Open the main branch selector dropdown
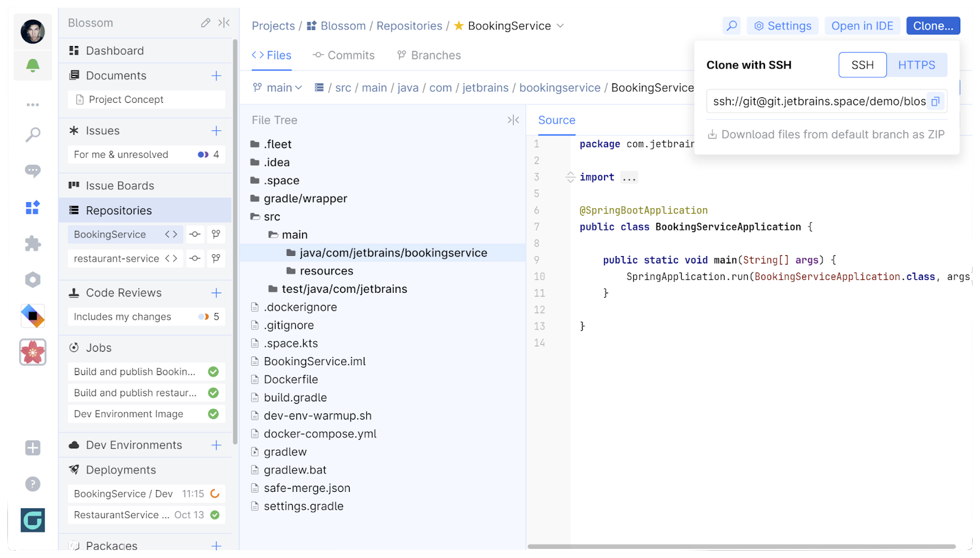Viewport: 980px width, 558px height. pos(278,88)
